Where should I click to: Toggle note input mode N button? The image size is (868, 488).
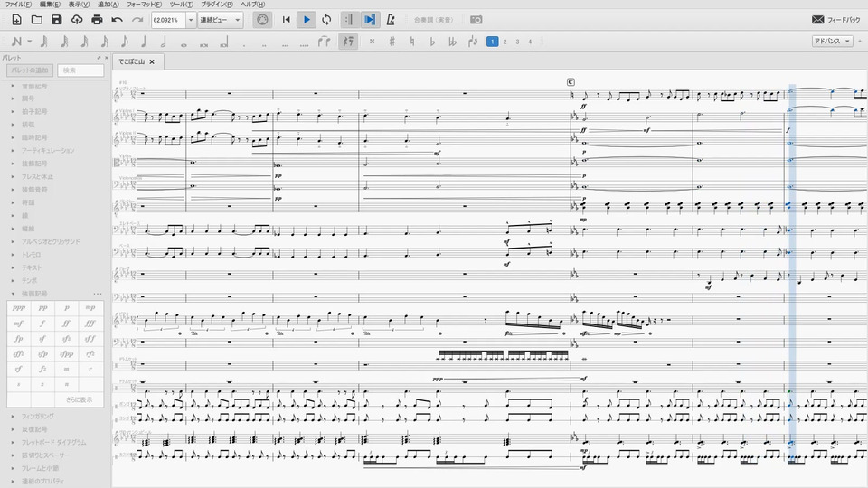16,42
